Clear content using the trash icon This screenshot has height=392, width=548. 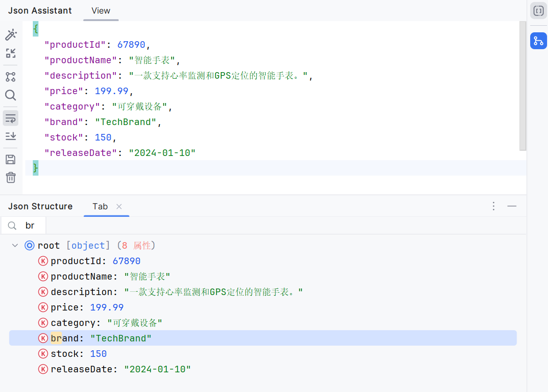[11, 178]
